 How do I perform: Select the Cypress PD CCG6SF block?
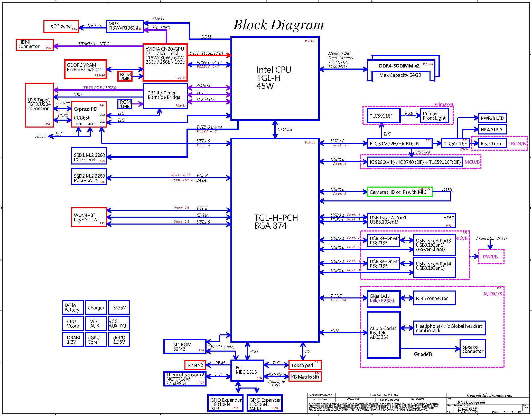pyautogui.click(x=89, y=114)
